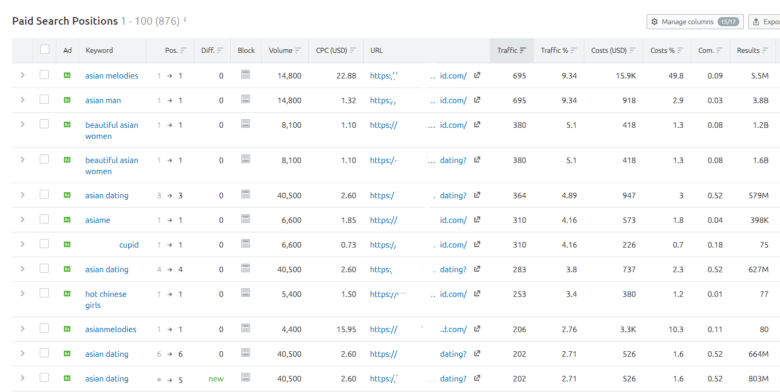The image size is (780, 392).
Task: Click the Costs (USD) sort icon
Action: click(x=633, y=50)
